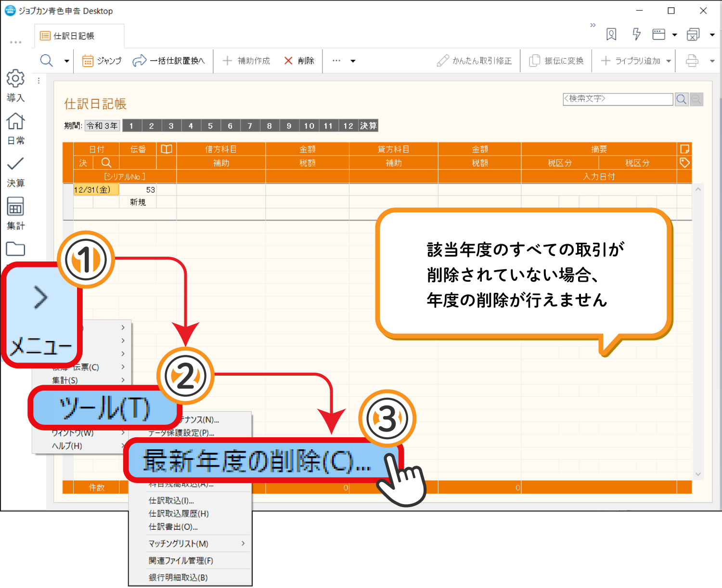Image resolution: width=722 pixels, height=588 pixels.
Task: Select 決算 in the period bar
Action: (x=369, y=126)
